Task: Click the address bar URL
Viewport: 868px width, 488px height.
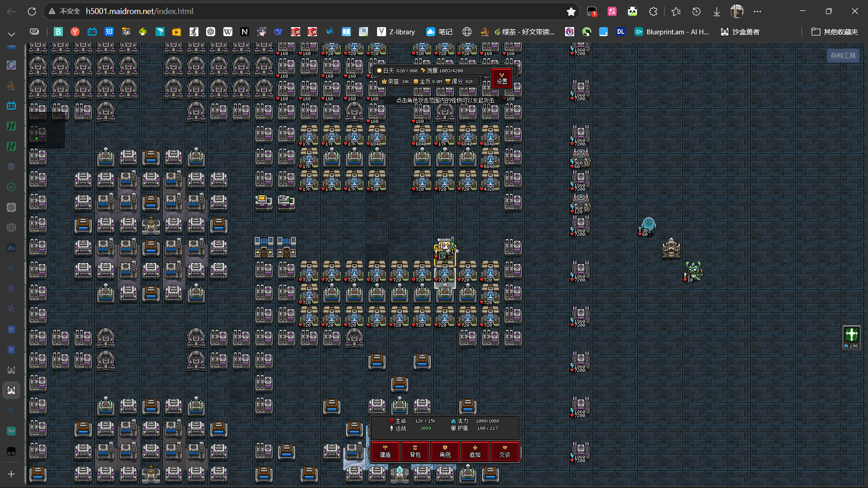Action: (x=139, y=11)
